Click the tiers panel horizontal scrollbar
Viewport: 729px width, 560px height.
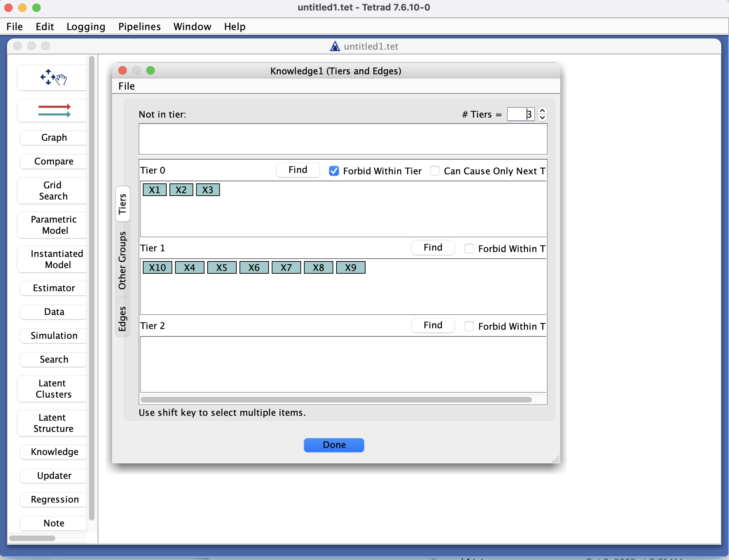pos(336,400)
